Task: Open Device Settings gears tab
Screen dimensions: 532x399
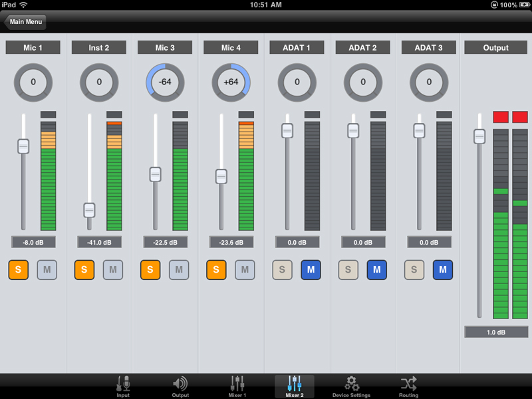Action: (x=351, y=386)
